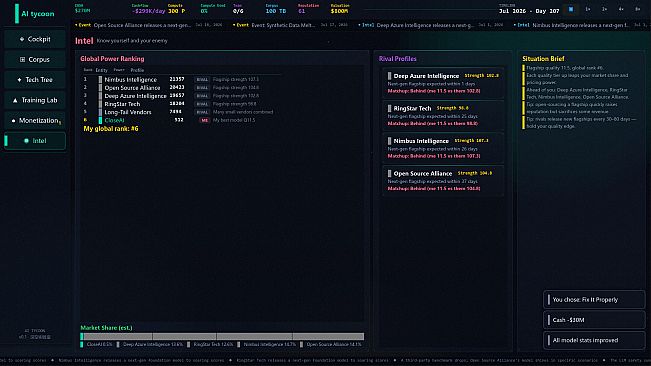Image resolution: width=651 pixels, height=366 pixels.
Task: Open the RingStar Tech rival profile card
Action: 443,115
